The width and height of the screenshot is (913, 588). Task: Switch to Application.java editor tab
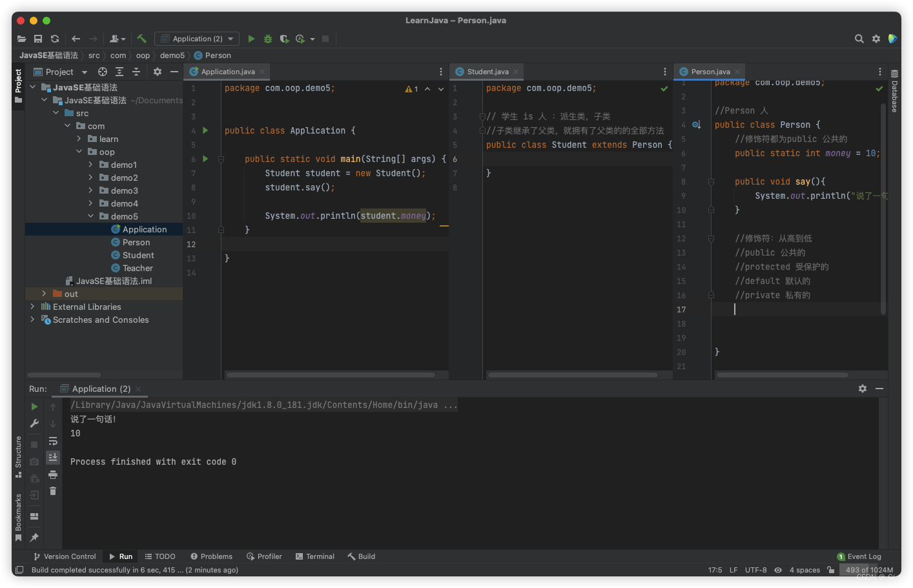[x=227, y=72]
